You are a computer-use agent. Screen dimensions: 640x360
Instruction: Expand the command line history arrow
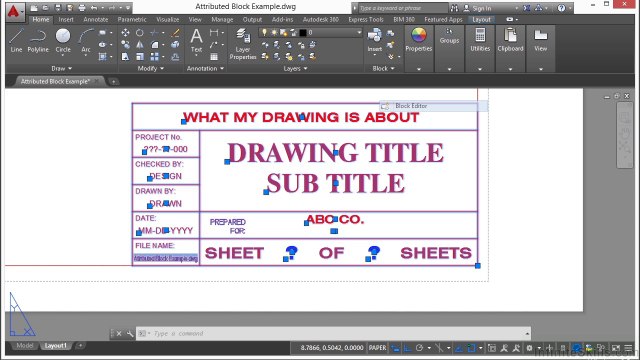pos(527,333)
